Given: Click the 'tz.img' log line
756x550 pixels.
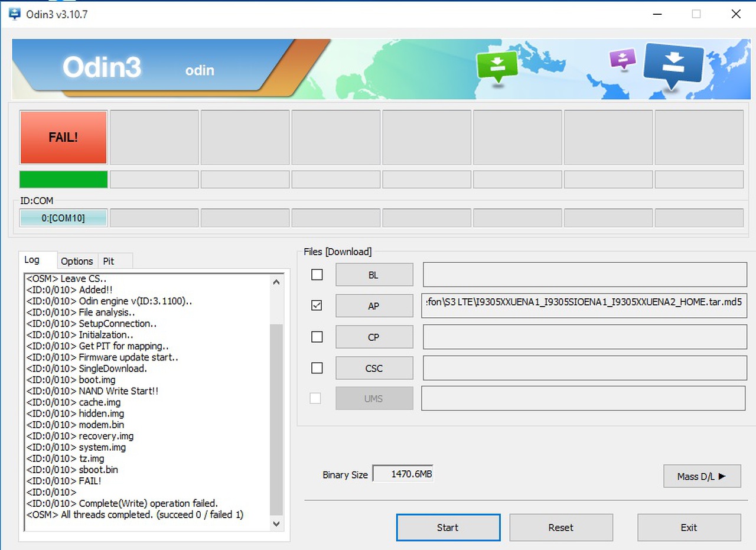Looking at the screenshot, I should click(x=65, y=458).
